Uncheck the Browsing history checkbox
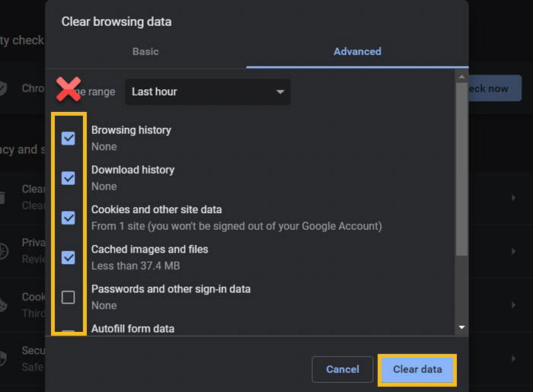The height and width of the screenshot is (392, 533). point(69,139)
